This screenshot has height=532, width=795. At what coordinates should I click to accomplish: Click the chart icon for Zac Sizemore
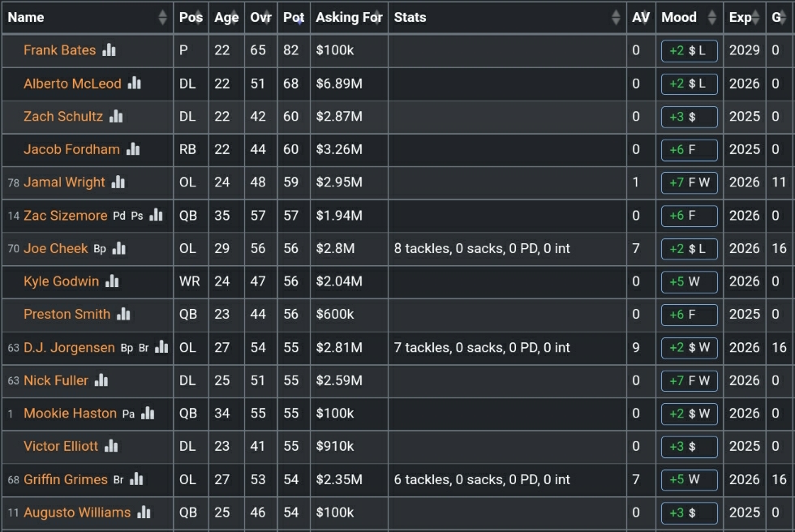156,216
